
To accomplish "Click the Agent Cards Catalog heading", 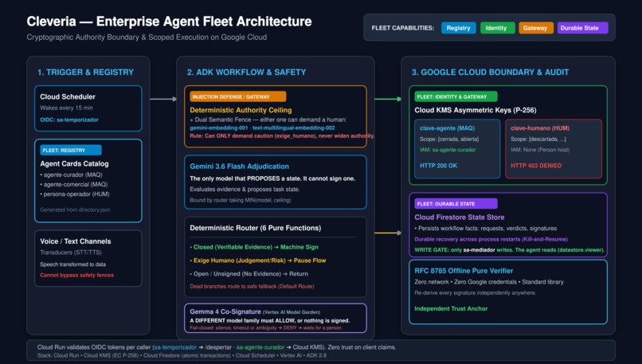I will (x=74, y=163).
